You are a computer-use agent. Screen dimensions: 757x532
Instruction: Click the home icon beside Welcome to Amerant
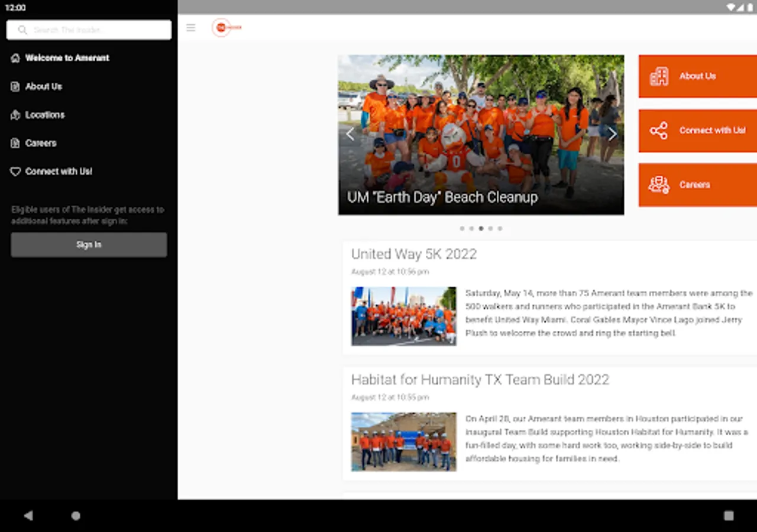click(15, 58)
